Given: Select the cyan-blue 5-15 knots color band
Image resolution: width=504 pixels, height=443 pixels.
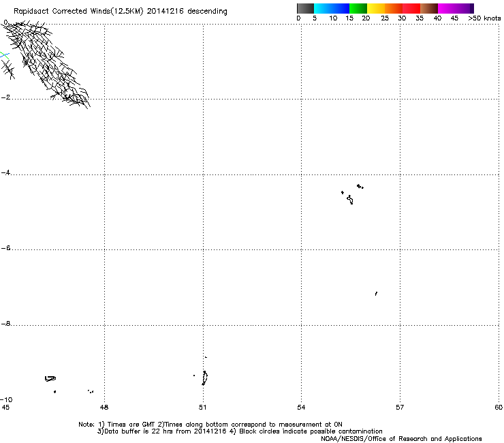Looking at the screenshot, I should (x=332, y=8).
